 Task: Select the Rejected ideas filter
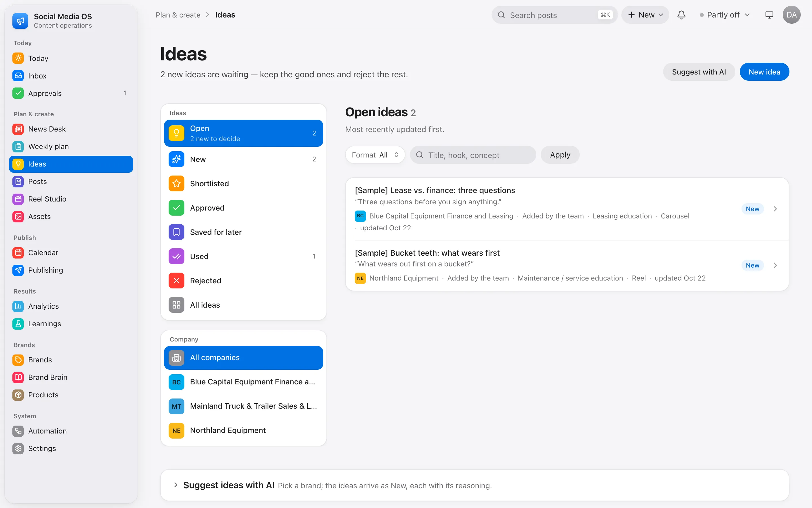click(x=243, y=281)
